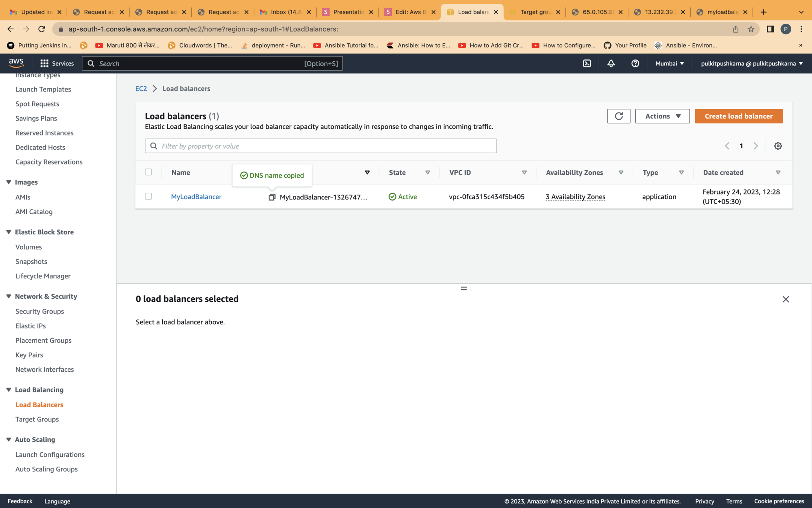The height and width of the screenshot is (508, 812).
Task: Click the refresh load balancers icon button
Action: (618, 116)
